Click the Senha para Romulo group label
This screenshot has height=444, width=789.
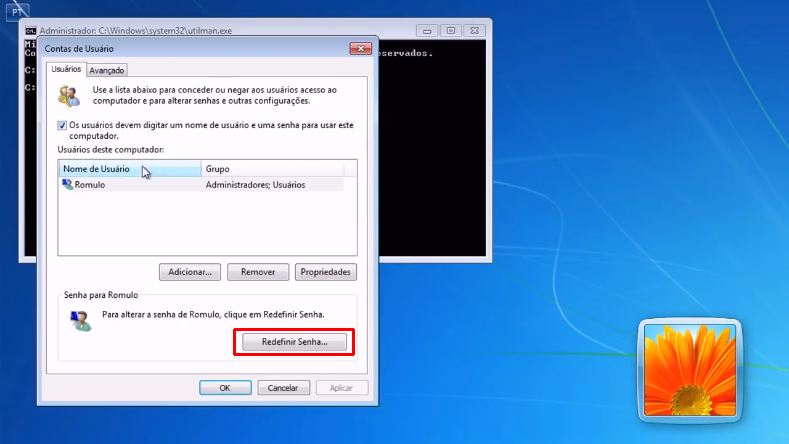click(101, 295)
